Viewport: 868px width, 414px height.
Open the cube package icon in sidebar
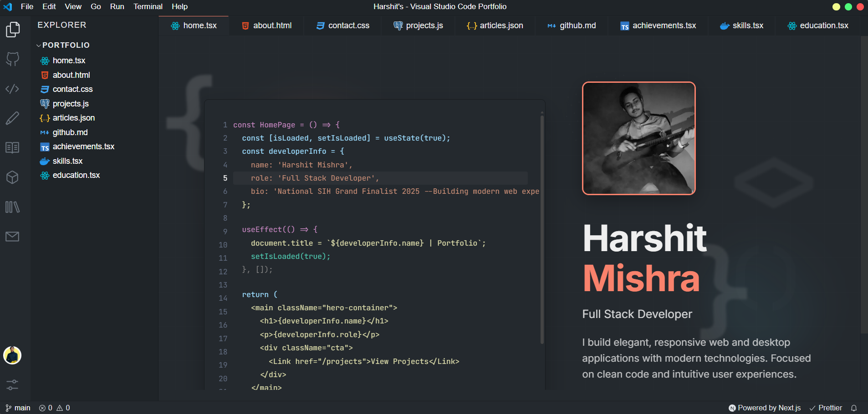coord(13,177)
